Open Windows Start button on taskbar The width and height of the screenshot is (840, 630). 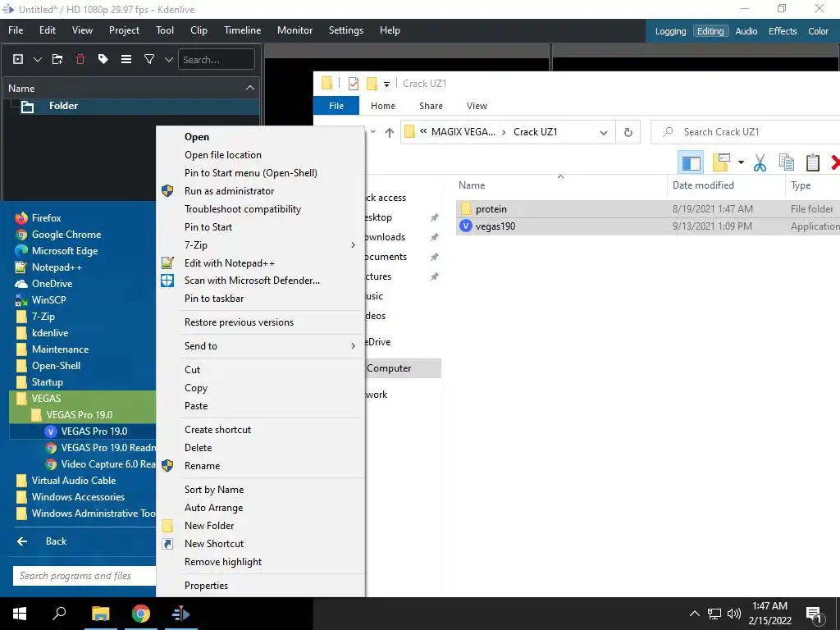click(x=20, y=614)
